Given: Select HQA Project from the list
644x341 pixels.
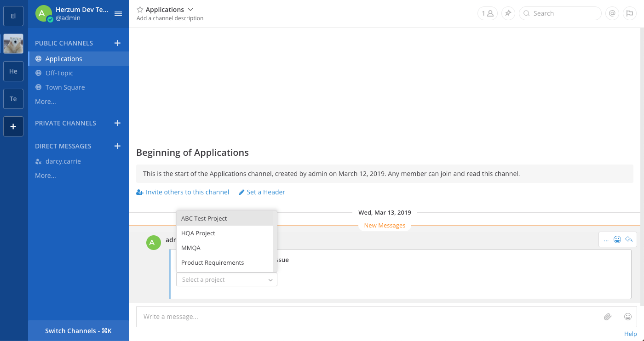Looking at the screenshot, I should point(198,233).
